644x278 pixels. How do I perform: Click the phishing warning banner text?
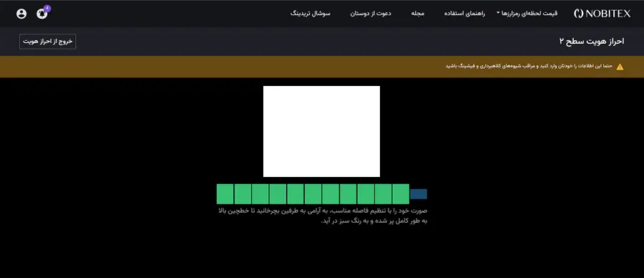pyautogui.click(x=529, y=66)
